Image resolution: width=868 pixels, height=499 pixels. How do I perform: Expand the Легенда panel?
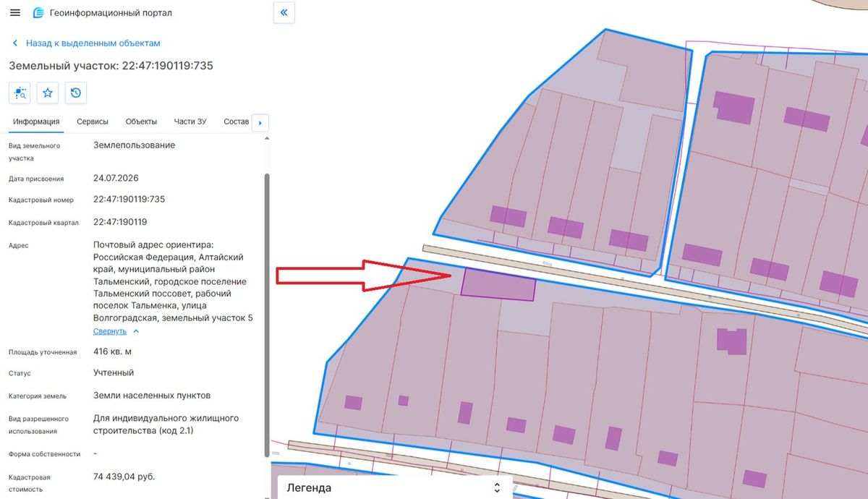(395, 487)
